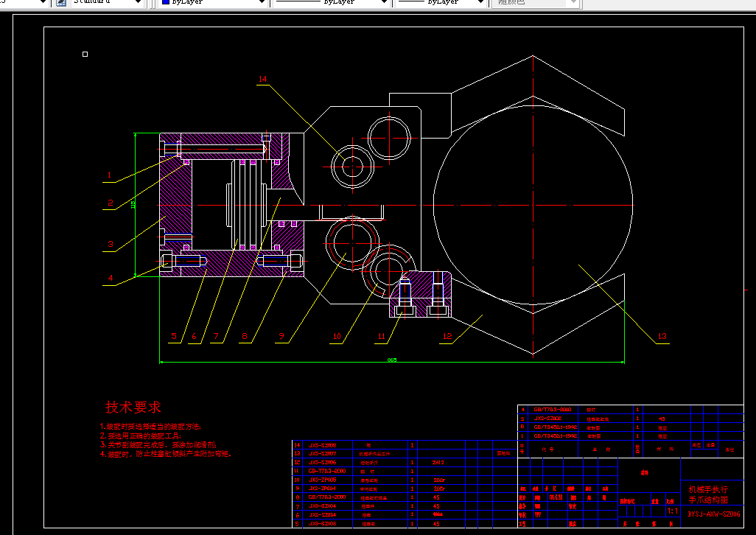Select technical requirement line 3 text
Screen dimensions: 756x535
[x=158, y=445]
